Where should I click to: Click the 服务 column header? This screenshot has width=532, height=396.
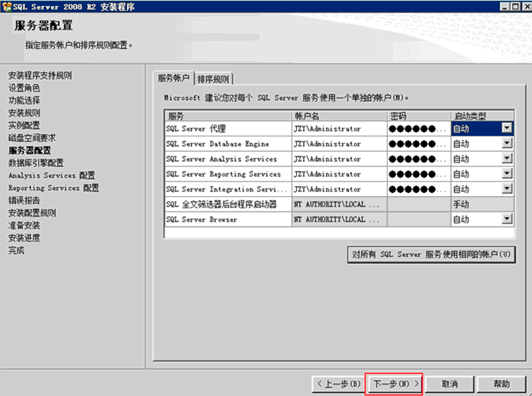coord(228,116)
